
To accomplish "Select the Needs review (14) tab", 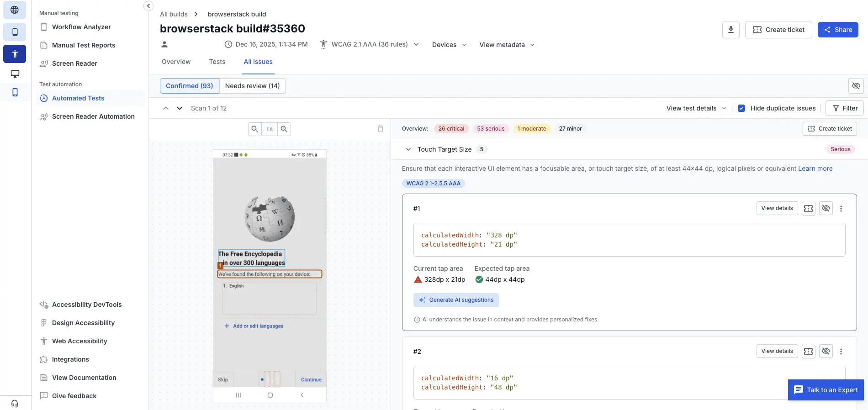I will point(252,86).
